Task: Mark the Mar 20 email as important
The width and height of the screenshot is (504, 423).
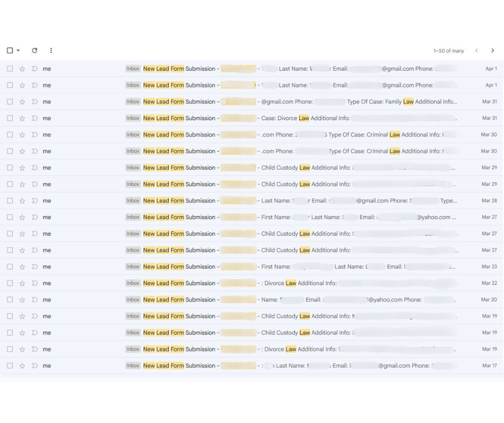Action: 35,300
